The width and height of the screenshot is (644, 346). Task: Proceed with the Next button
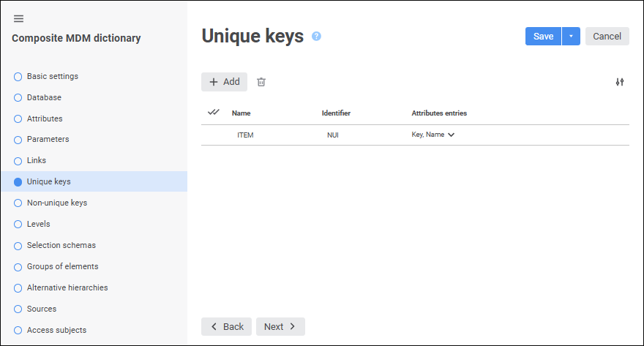(280, 326)
